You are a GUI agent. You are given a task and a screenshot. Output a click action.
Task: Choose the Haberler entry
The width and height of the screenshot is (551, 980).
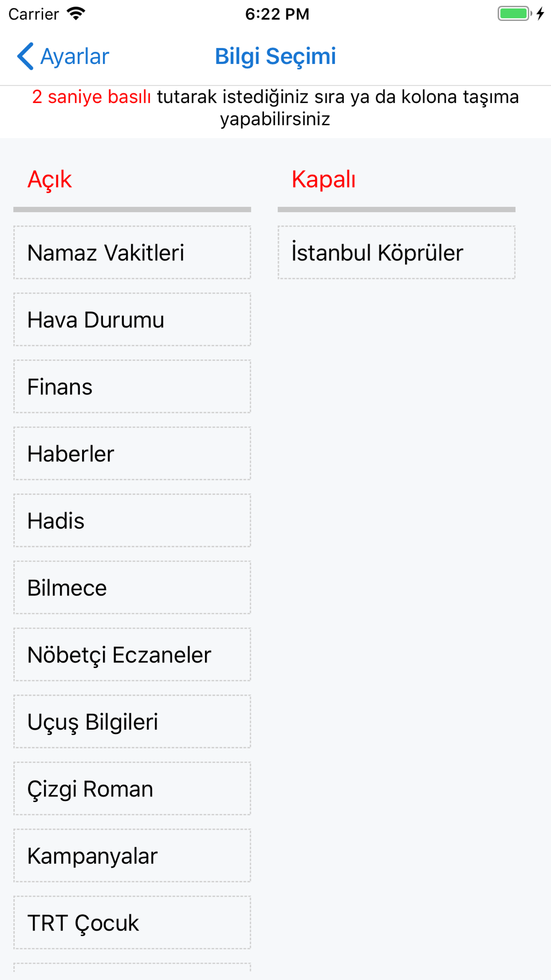pyautogui.click(x=132, y=454)
